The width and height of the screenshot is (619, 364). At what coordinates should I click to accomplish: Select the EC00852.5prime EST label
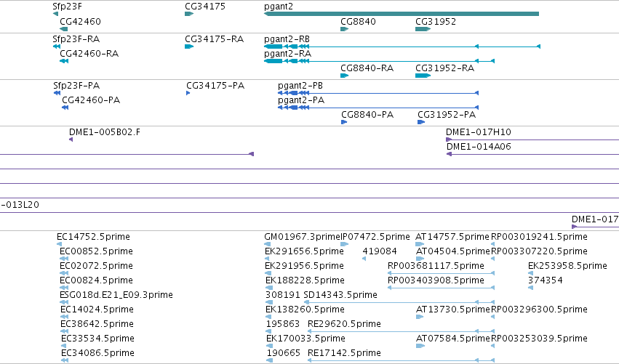96,251
